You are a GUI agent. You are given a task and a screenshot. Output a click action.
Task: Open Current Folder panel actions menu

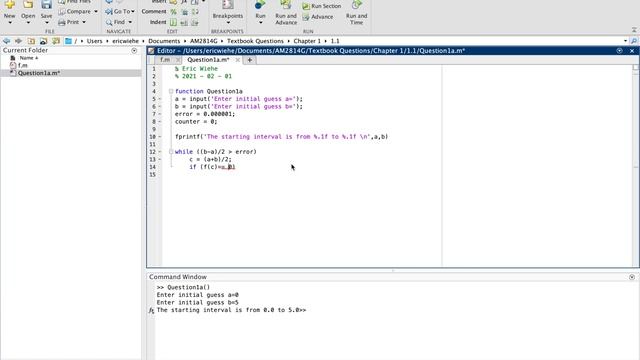click(134, 51)
